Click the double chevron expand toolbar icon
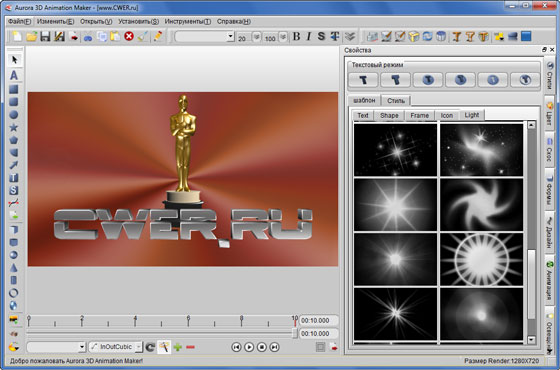The width and height of the screenshot is (560, 370). [350, 36]
